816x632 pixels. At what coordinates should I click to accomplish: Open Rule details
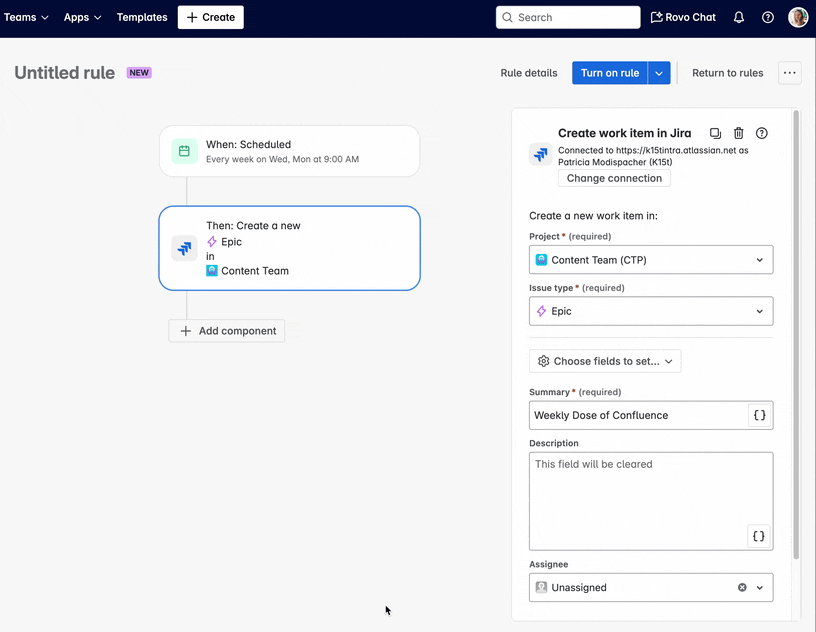tap(529, 73)
